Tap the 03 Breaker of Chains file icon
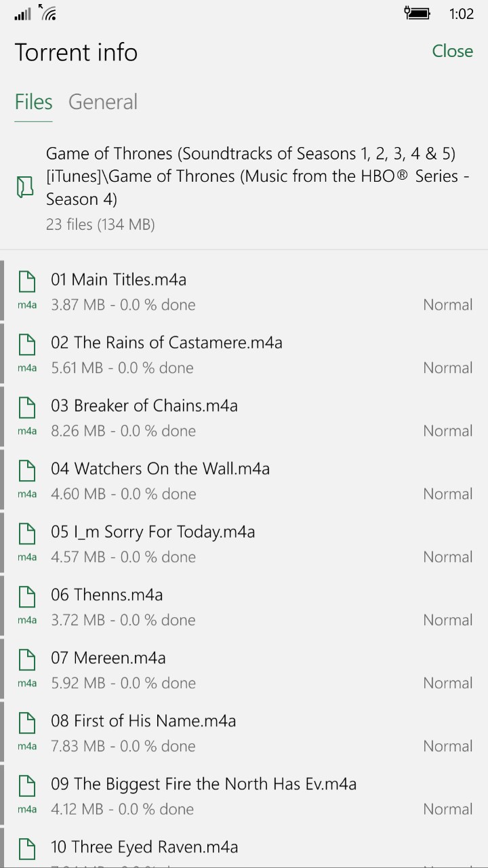The width and height of the screenshot is (488, 868). [x=27, y=408]
